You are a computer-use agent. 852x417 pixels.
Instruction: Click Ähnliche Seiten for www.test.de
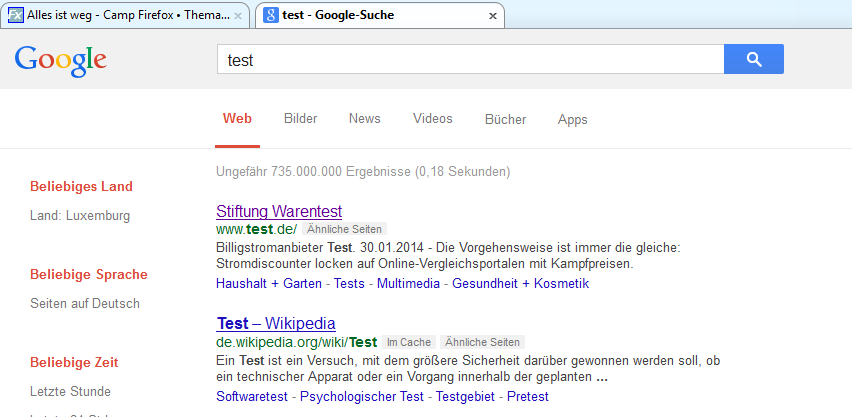click(x=344, y=229)
